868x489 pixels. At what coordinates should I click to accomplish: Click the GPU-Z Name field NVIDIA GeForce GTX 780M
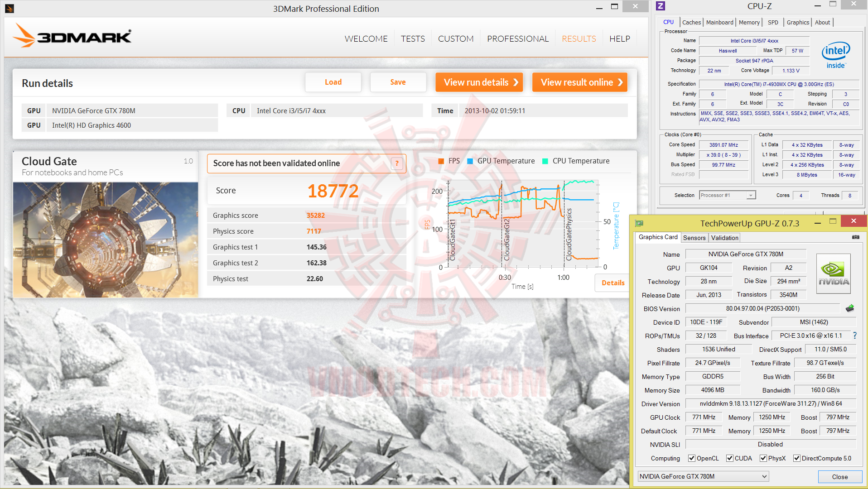coord(746,254)
